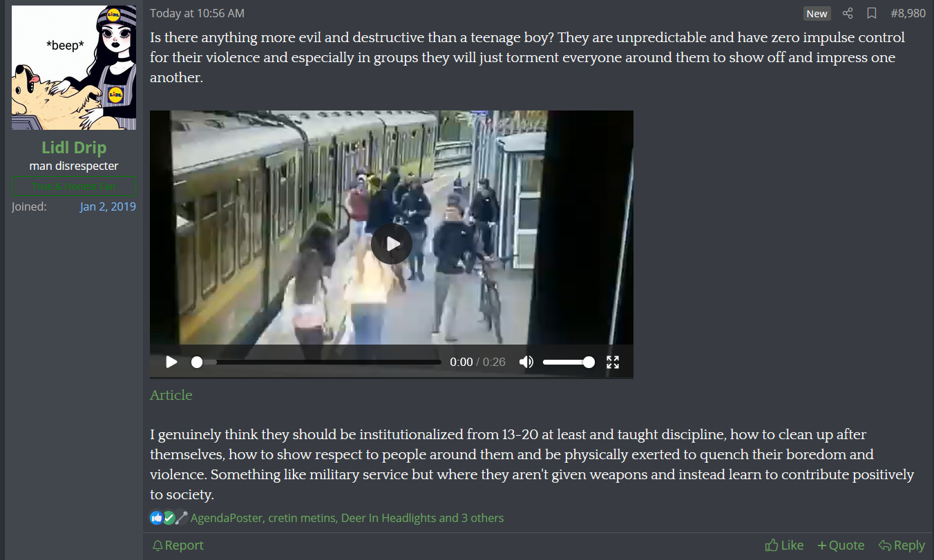
Task: Mute the video with the speaker icon
Action: 526,362
